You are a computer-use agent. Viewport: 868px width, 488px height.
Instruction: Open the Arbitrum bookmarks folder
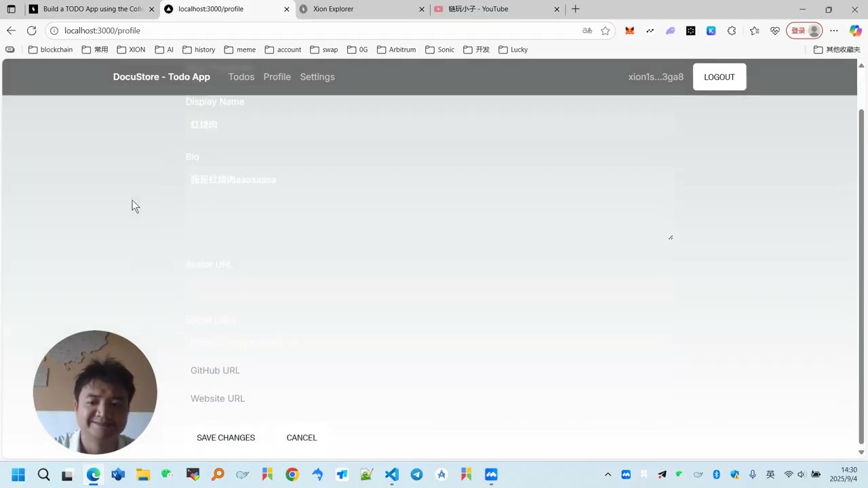pyautogui.click(x=397, y=49)
